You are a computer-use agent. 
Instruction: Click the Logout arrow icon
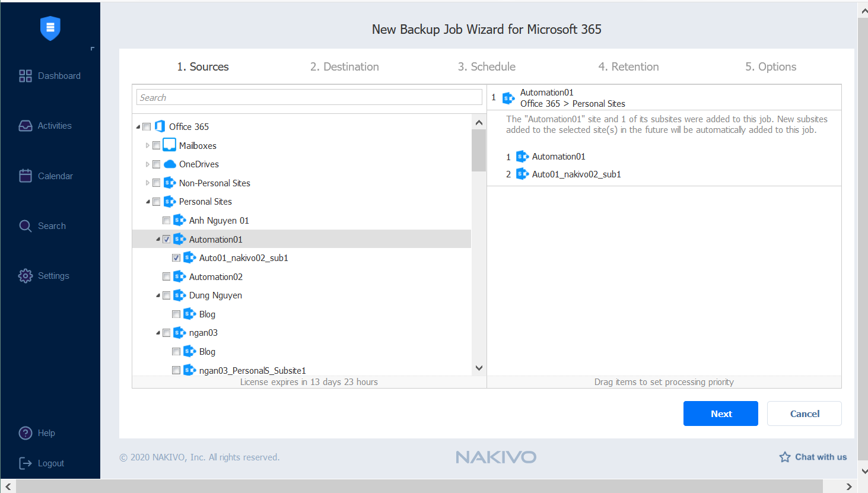click(26, 463)
